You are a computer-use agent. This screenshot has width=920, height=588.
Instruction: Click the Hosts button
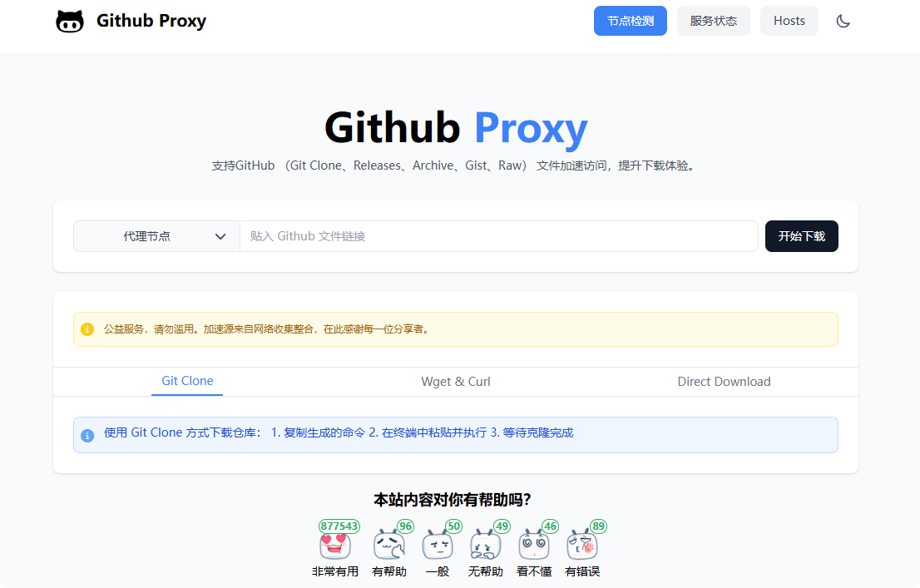click(789, 21)
